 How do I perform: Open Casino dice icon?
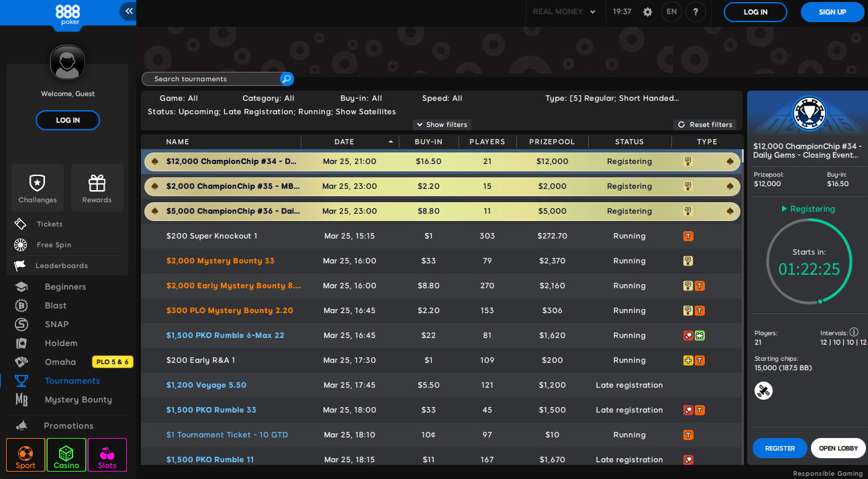click(66, 455)
